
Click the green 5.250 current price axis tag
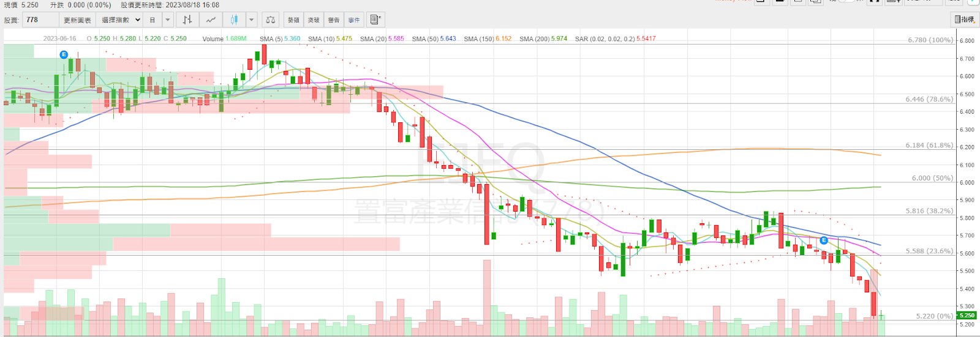pos(967,316)
